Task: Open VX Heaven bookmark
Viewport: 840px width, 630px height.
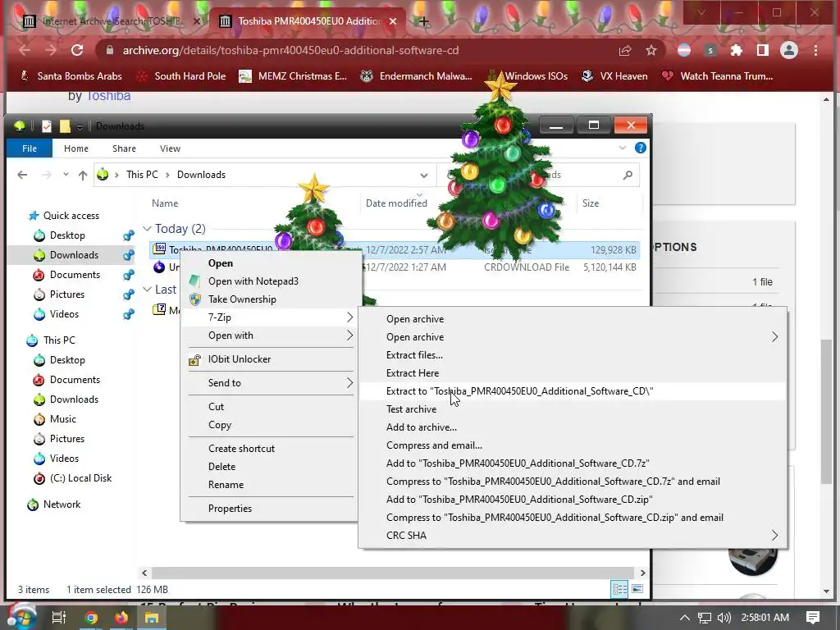Action: [614, 76]
